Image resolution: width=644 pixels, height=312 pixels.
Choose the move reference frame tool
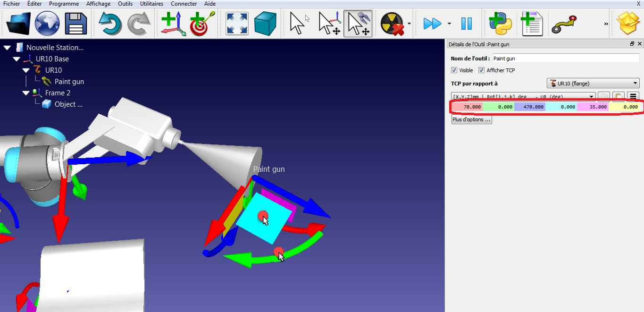(329, 23)
